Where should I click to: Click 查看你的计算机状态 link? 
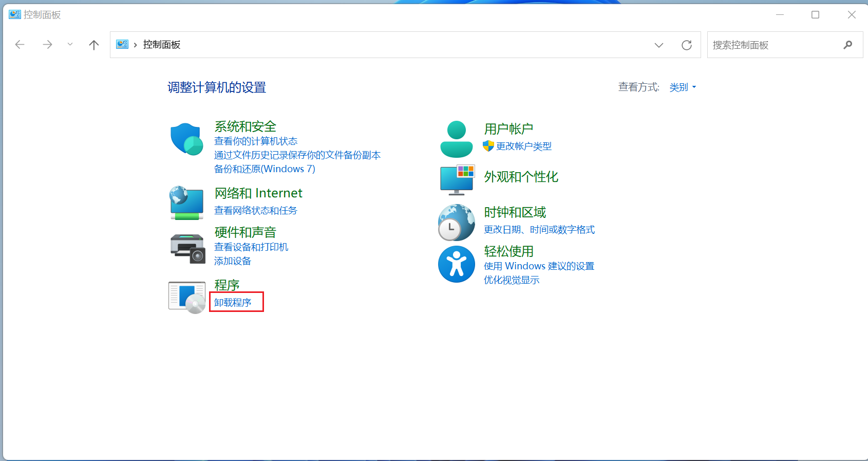click(256, 141)
